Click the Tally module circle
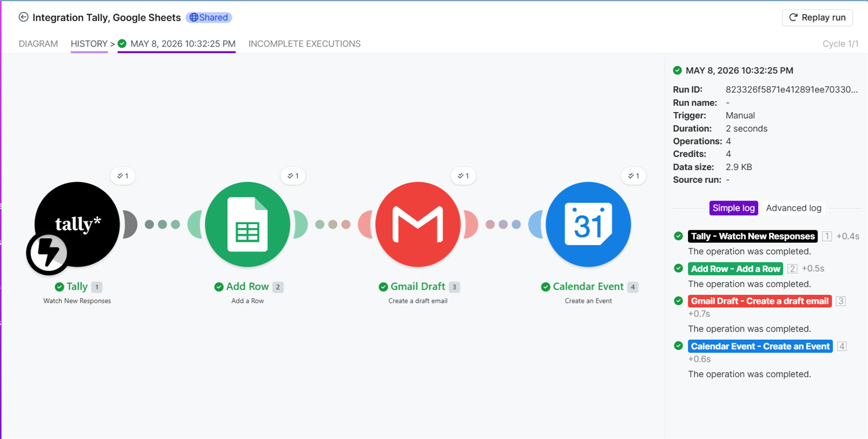The image size is (868, 439). pos(77,224)
